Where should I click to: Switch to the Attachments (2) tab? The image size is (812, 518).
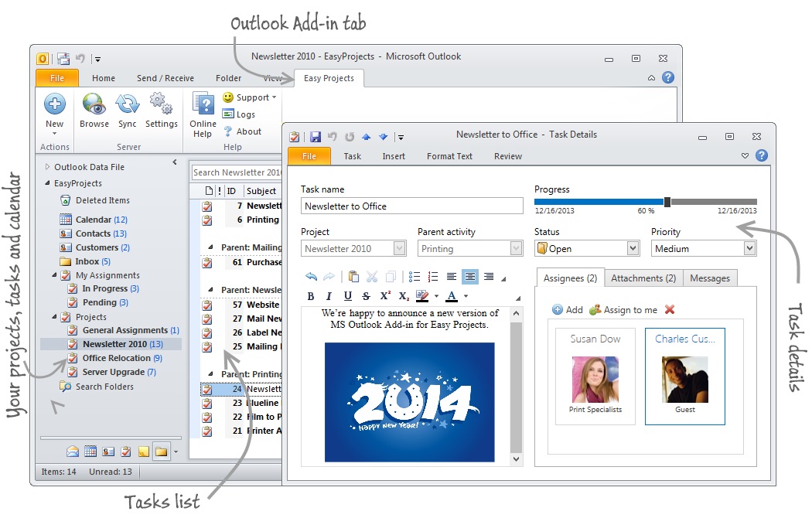pyautogui.click(x=643, y=278)
